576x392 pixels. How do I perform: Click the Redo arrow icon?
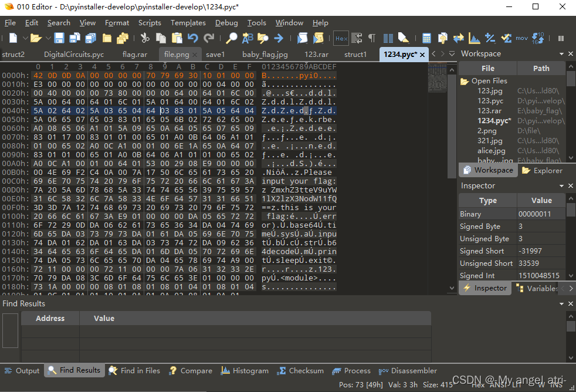209,38
